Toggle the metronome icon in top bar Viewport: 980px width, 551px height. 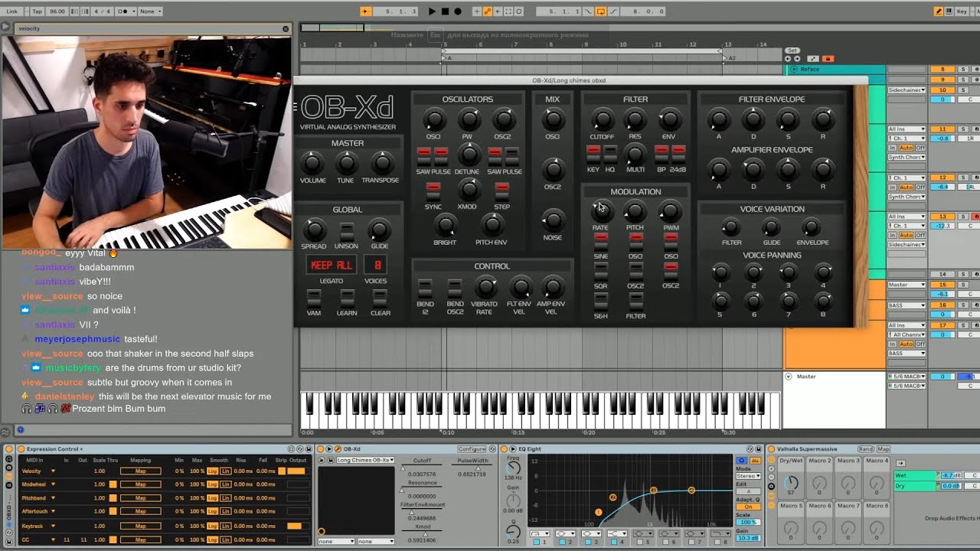click(123, 11)
